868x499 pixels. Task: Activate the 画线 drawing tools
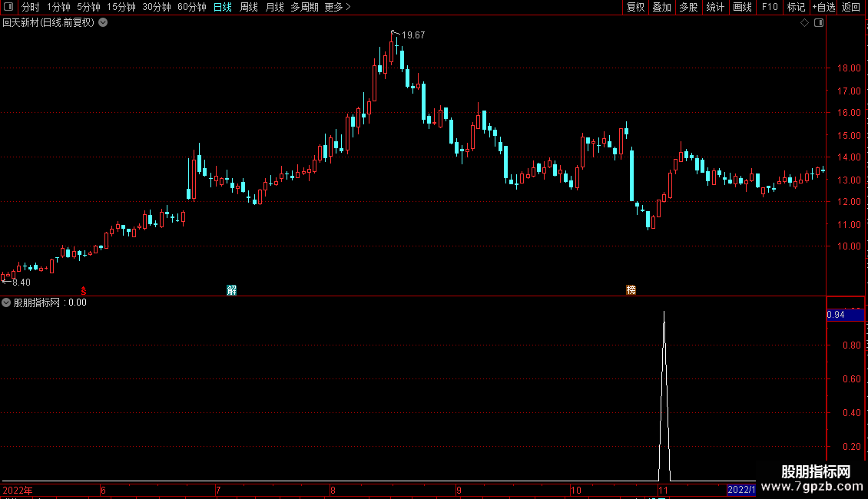point(742,7)
